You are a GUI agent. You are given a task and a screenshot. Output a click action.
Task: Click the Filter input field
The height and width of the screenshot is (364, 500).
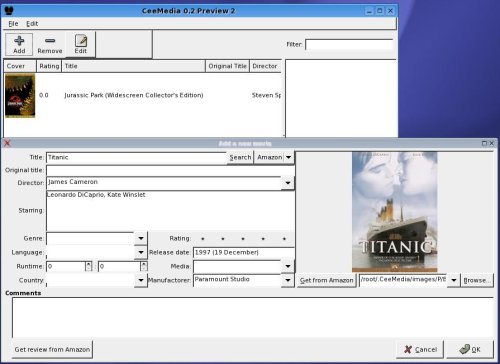[349, 44]
